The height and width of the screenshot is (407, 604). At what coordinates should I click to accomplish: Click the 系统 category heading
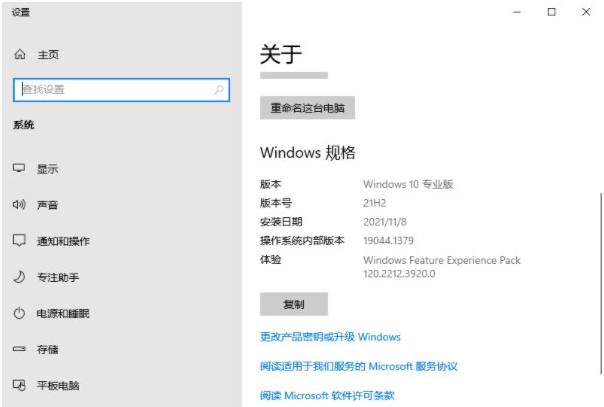[23, 125]
